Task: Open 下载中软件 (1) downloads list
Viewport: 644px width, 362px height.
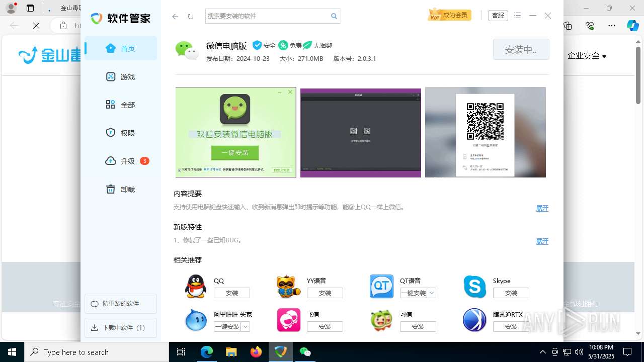Action: point(121,328)
